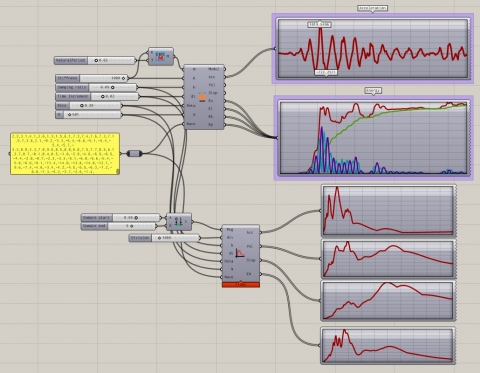Click the Acceleration graph label

coord(373,8)
